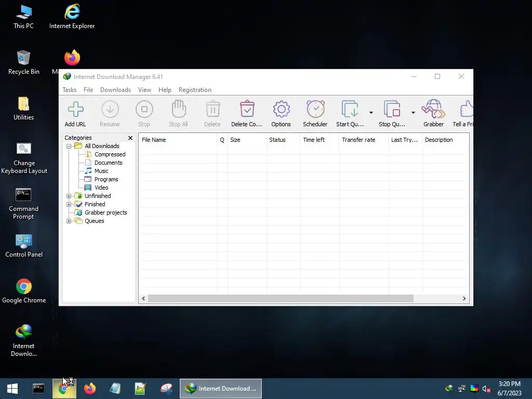
Task: Select Google Chrome desktop icon
Action: point(24,291)
